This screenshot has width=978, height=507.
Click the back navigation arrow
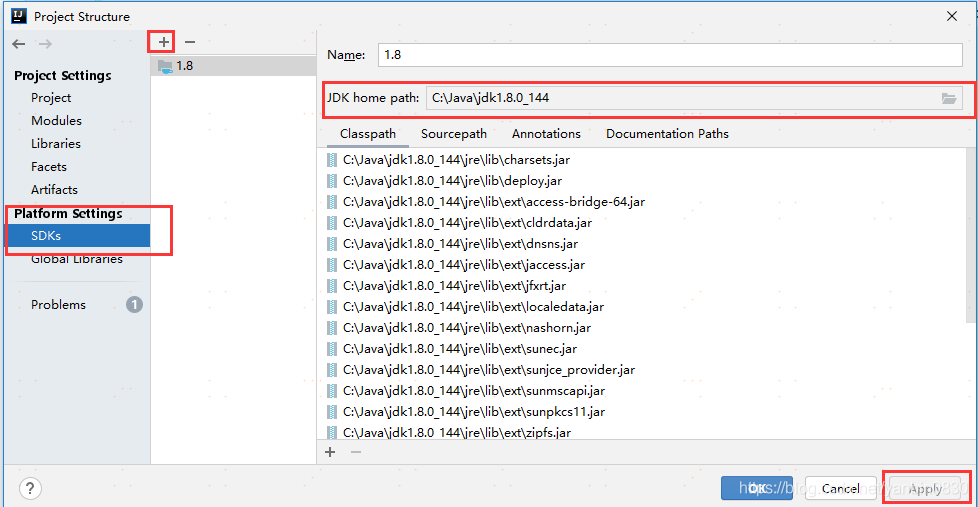point(19,44)
